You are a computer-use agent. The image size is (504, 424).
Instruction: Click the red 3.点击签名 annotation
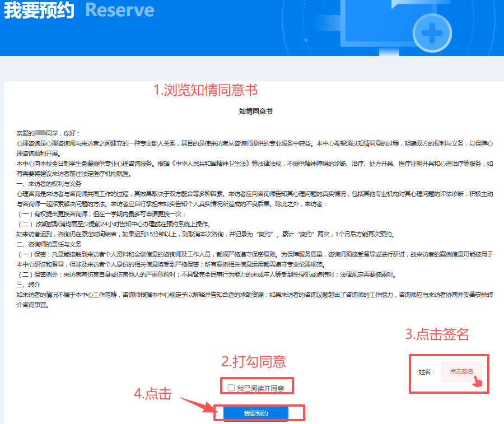pos(437,334)
